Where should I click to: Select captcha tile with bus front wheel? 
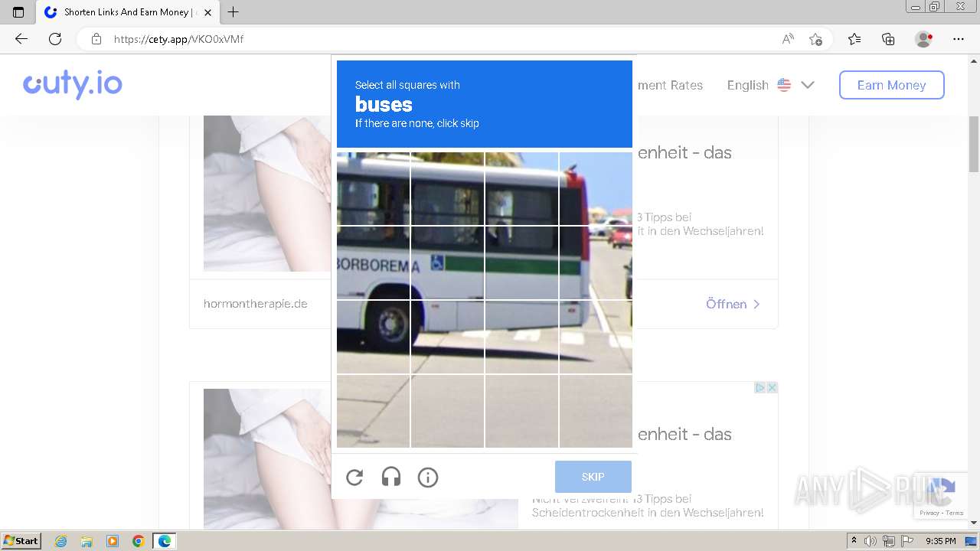point(374,337)
